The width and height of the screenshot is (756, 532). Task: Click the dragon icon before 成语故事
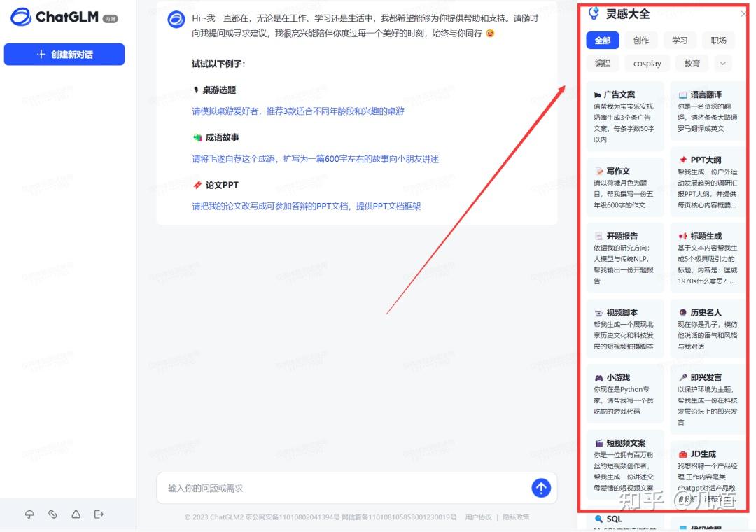[x=197, y=137]
